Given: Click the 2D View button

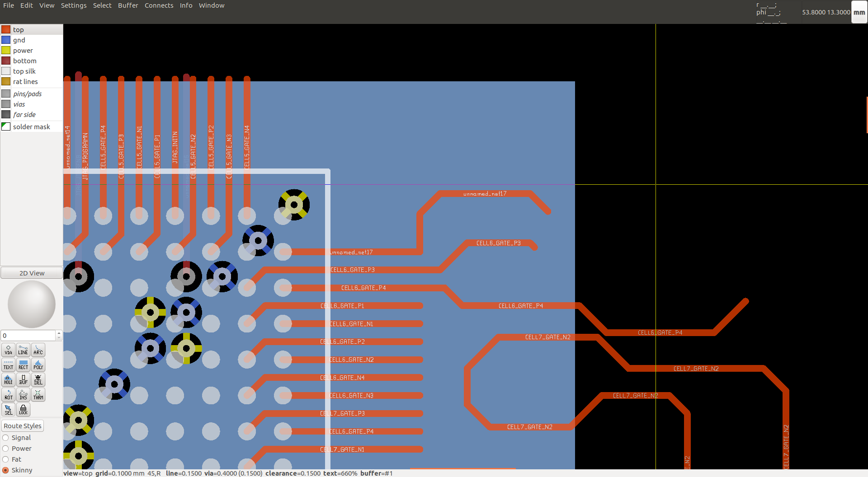Looking at the screenshot, I should (x=32, y=273).
